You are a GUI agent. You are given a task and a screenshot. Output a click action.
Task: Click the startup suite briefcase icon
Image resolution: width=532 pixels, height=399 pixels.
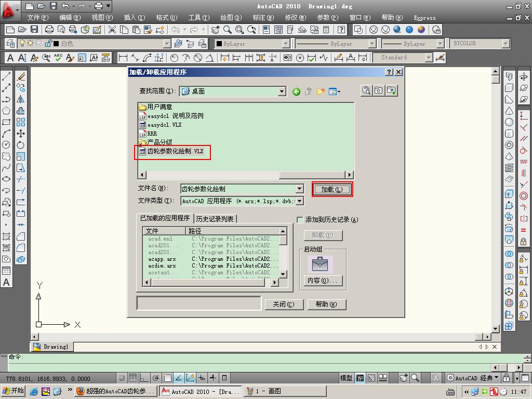click(320, 264)
